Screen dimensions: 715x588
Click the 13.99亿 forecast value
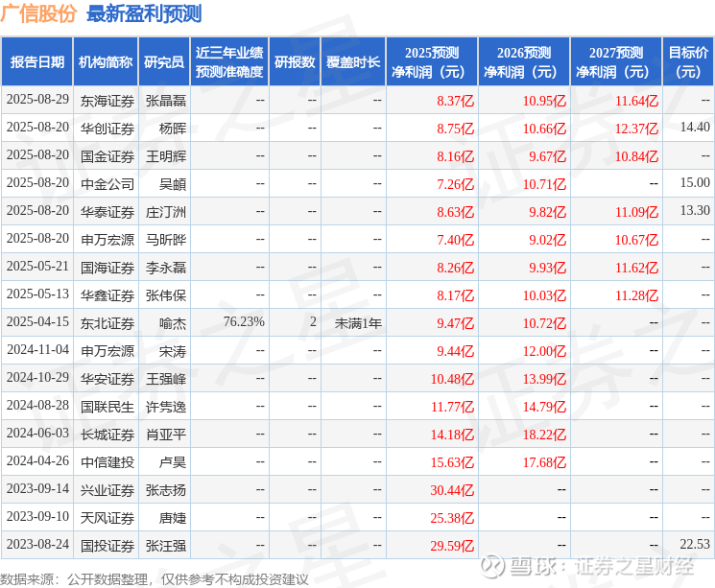544,379
